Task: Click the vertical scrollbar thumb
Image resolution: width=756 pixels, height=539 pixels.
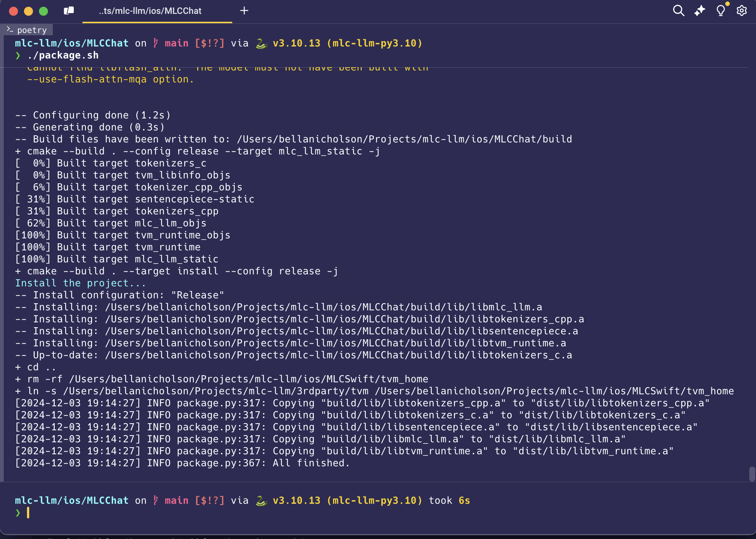Action: [x=752, y=474]
